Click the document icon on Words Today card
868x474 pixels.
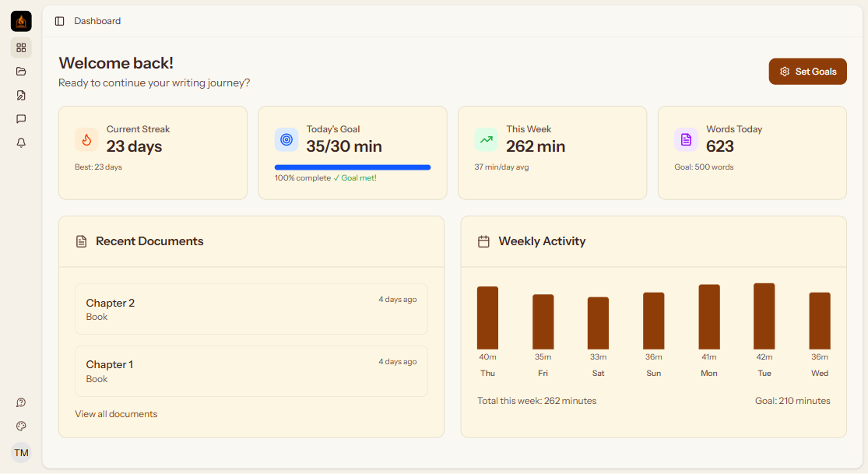[x=686, y=139]
